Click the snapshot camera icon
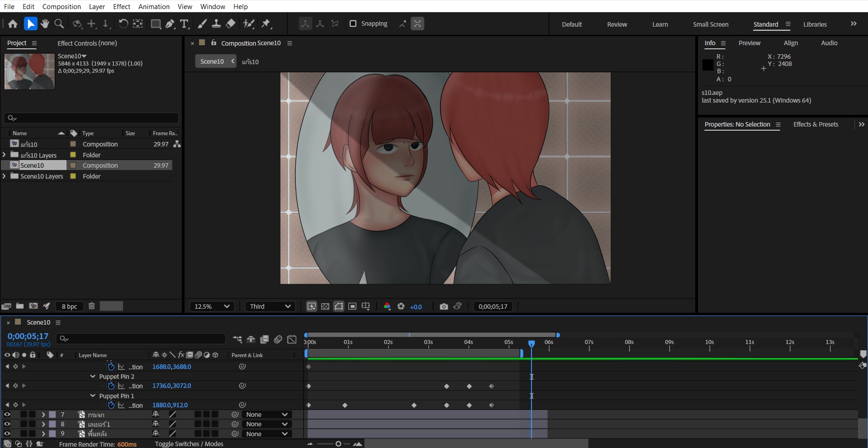The image size is (868, 448). 444,307
